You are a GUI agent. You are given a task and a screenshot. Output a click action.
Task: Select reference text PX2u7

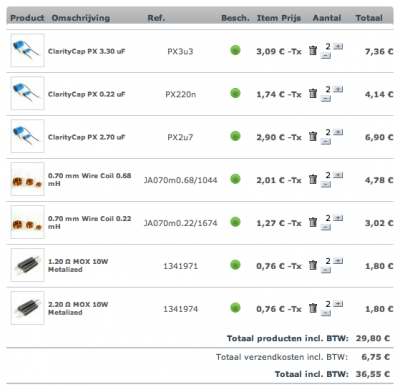coord(180,138)
